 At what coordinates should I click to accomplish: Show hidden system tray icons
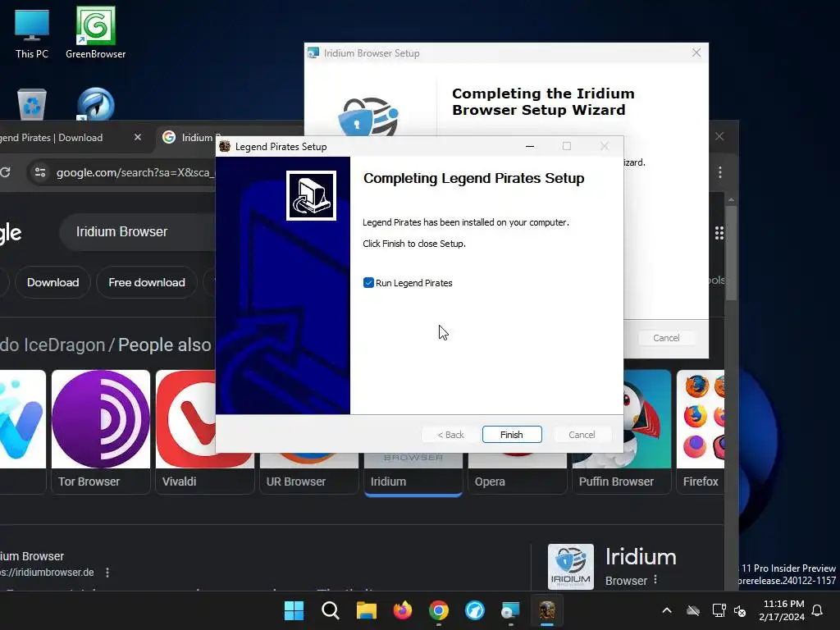[x=667, y=610]
